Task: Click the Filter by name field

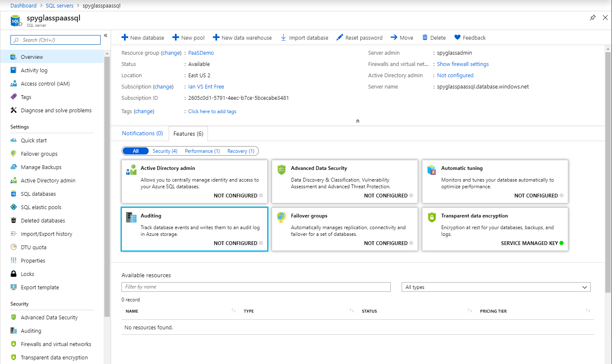Action: [x=256, y=287]
